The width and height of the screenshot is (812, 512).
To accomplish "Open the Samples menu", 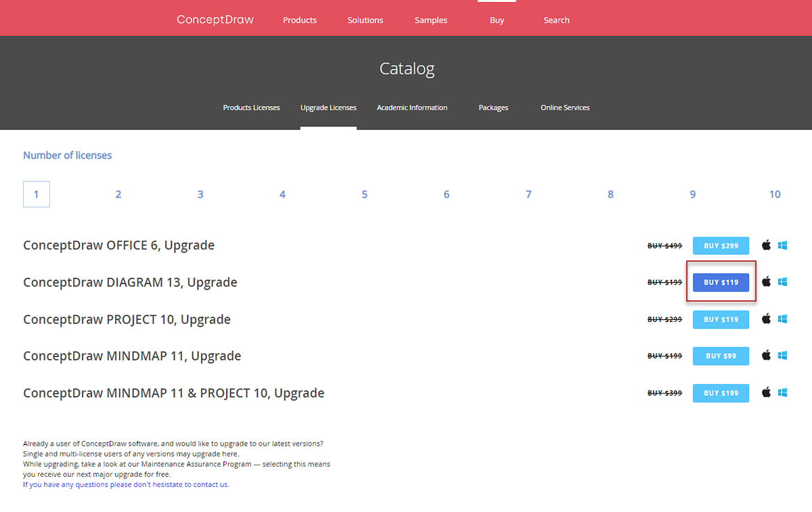I will coord(431,20).
